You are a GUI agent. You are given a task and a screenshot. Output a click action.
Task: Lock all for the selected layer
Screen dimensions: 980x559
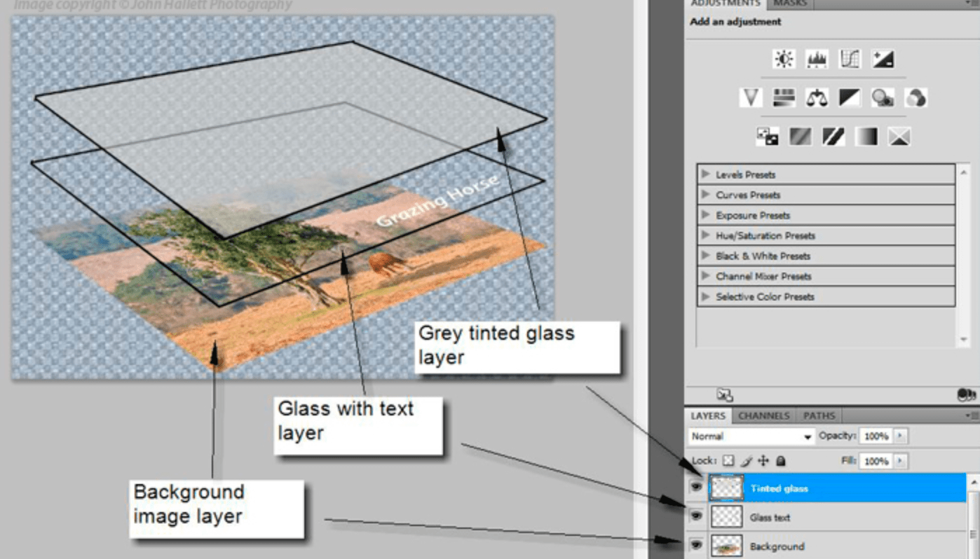pos(780,461)
